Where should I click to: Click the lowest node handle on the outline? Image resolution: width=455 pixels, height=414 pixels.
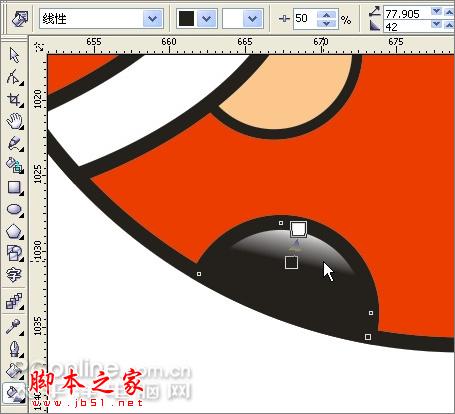(368, 337)
